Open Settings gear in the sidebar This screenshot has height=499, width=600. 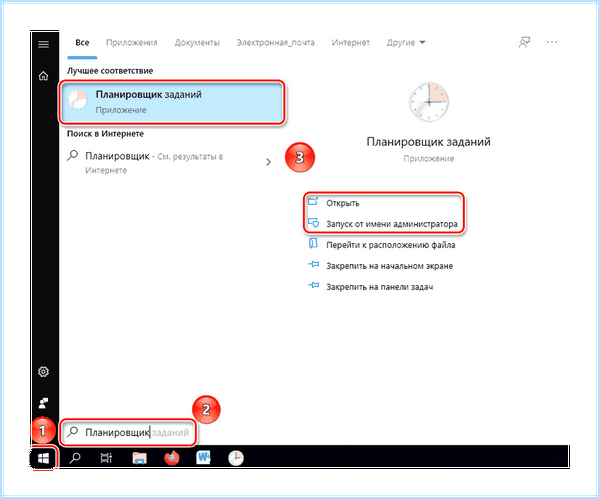click(x=43, y=372)
